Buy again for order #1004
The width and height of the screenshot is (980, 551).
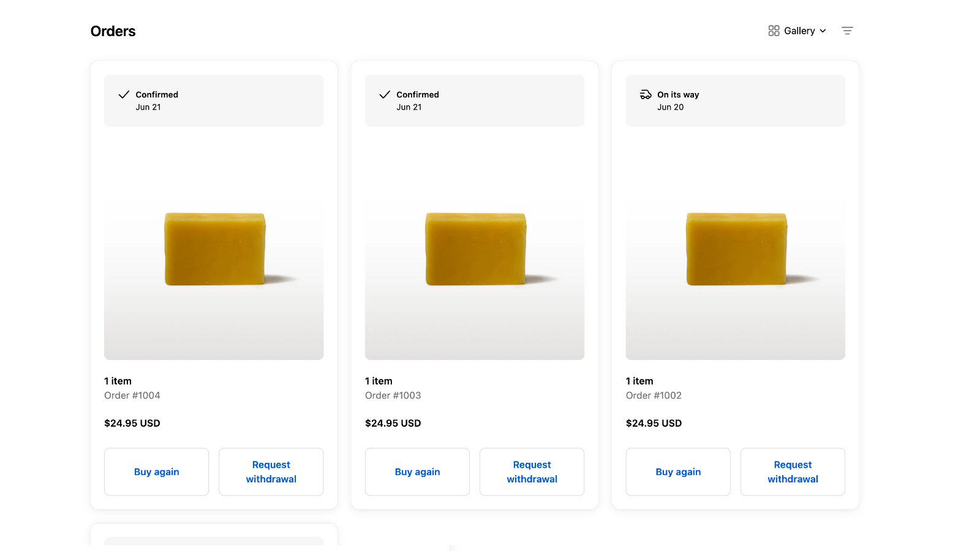click(x=156, y=472)
